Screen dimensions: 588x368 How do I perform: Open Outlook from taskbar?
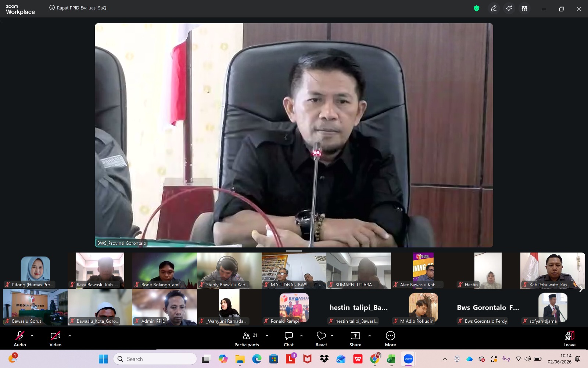tap(341, 359)
